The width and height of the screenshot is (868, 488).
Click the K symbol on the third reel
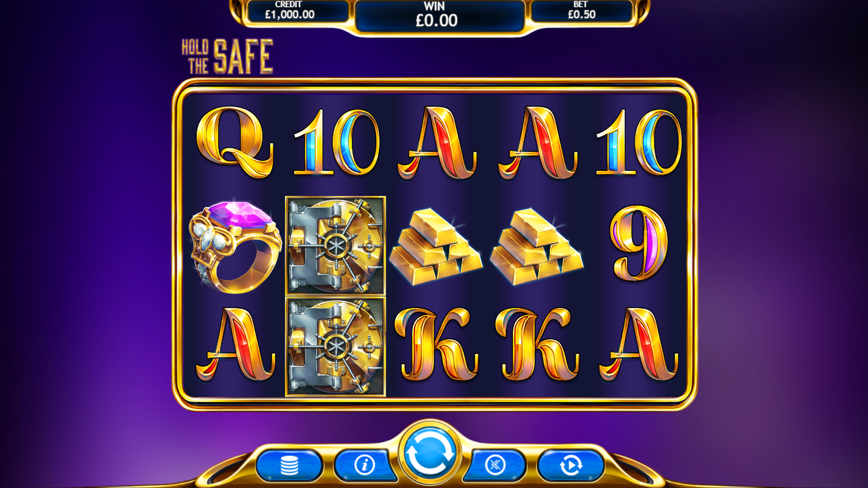click(436, 344)
